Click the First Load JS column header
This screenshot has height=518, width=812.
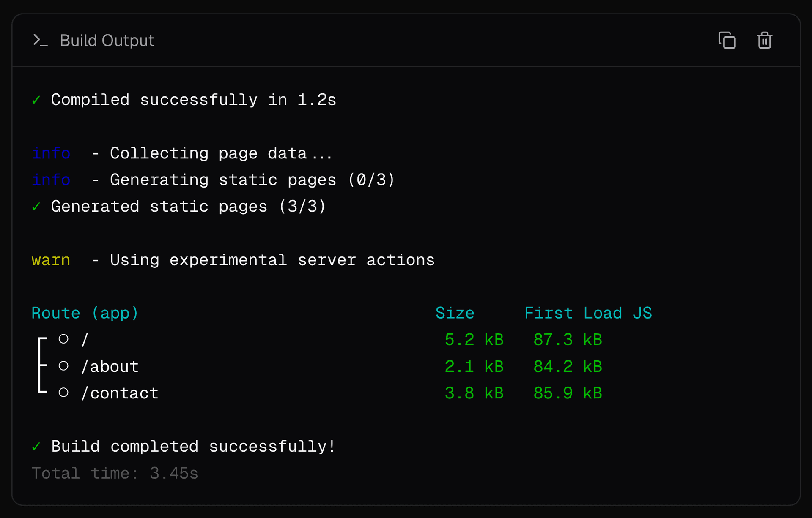pyautogui.click(x=588, y=313)
